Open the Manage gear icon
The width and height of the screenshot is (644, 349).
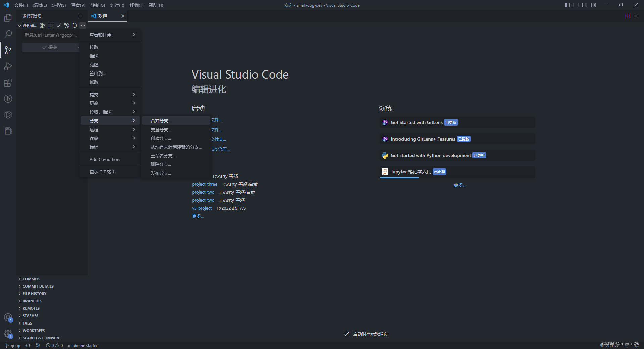click(8, 334)
